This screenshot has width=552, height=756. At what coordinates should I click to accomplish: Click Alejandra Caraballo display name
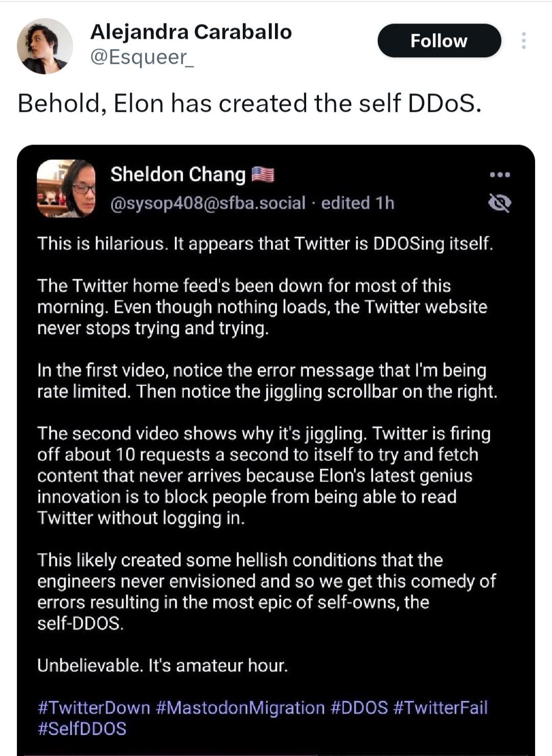click(191, 32)
